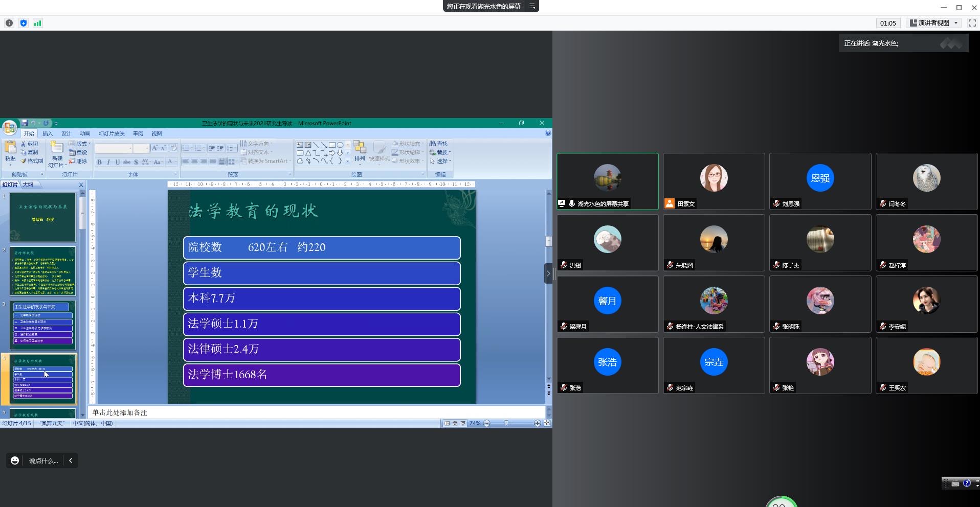Check the green network signal icon
The width and height of the screenshot is (980, 507).
(x=38, y=23)
